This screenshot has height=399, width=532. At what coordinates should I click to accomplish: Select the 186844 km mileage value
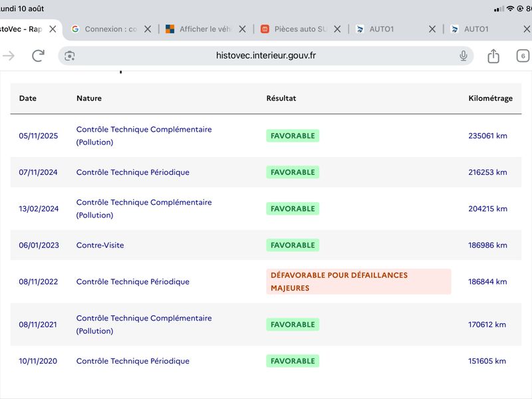pyautogui.click(x=487, y=281)
